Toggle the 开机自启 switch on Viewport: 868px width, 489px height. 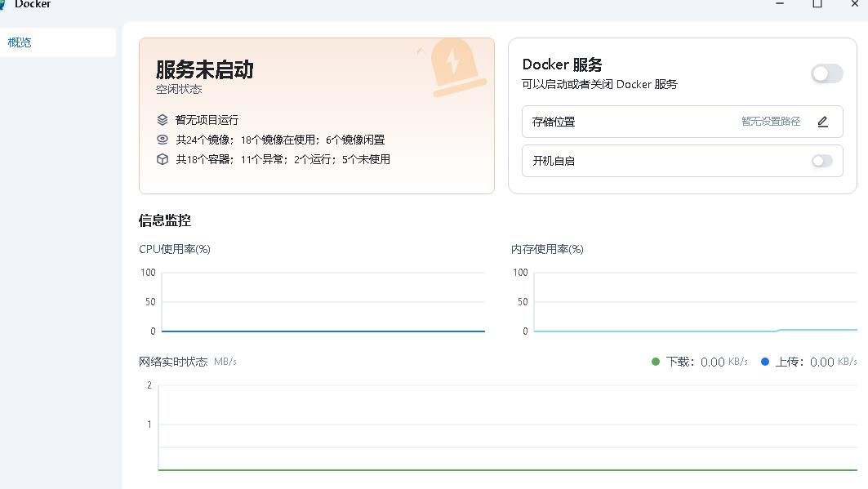821,161
